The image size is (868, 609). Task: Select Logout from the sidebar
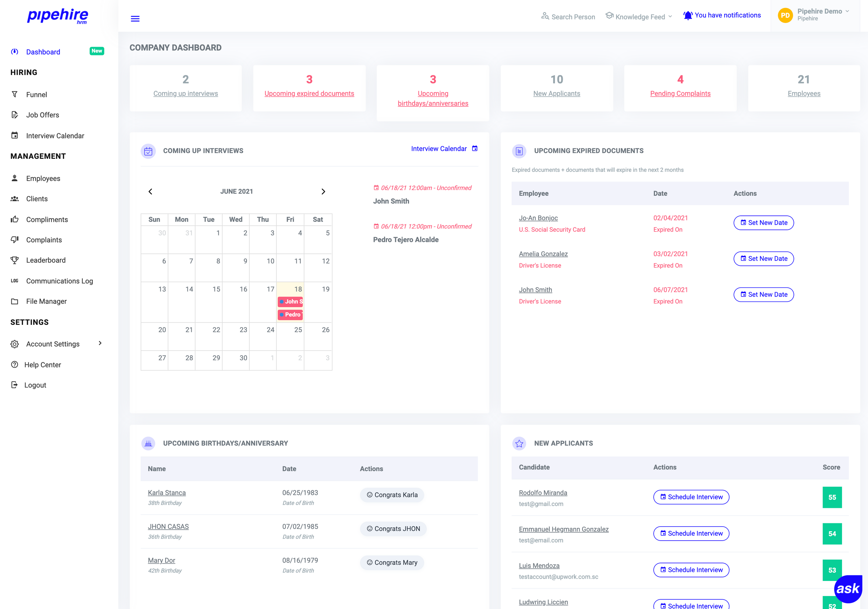[x=35, y=385]
